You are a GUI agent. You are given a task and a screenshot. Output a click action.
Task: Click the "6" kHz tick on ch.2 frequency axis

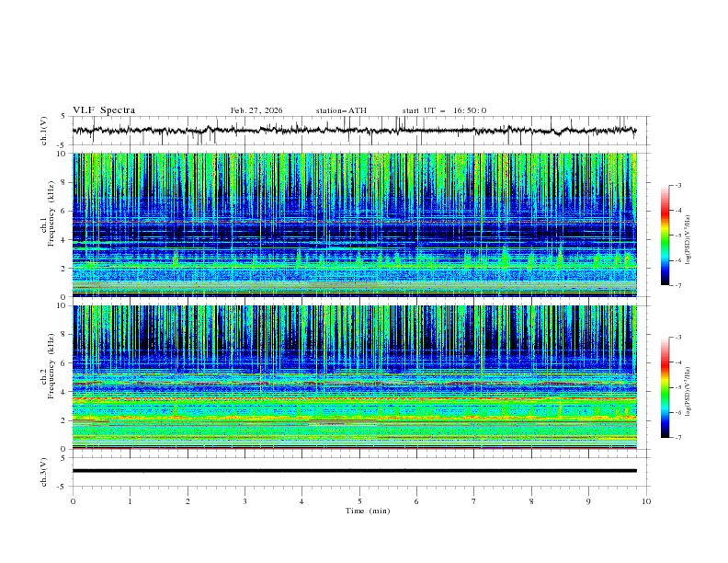coord(64,363)
